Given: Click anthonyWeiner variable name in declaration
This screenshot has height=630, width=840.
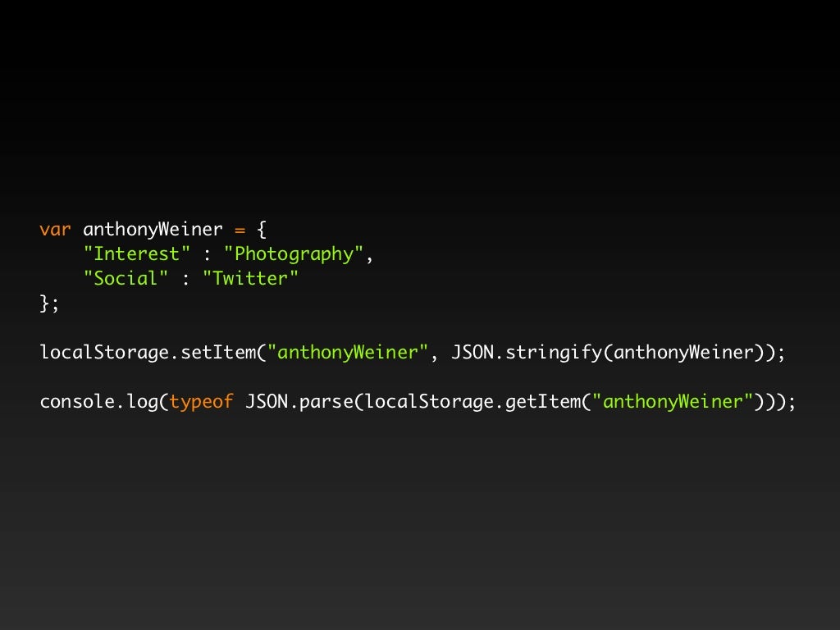Looking at the screenshot, I should [x=153, y=230].
